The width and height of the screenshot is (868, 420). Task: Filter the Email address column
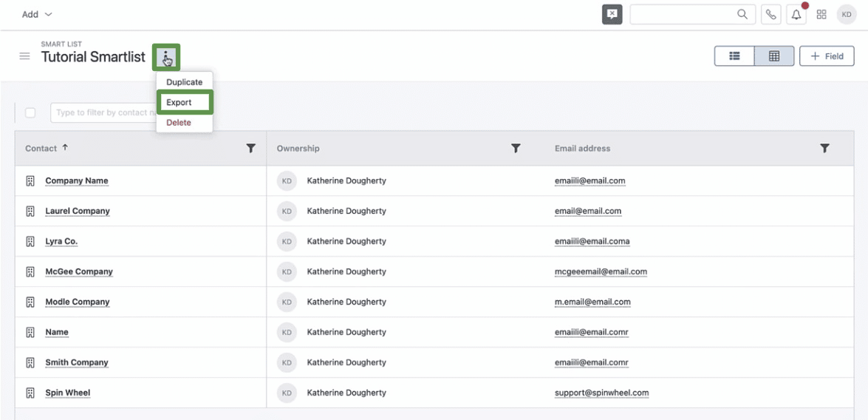825,148
